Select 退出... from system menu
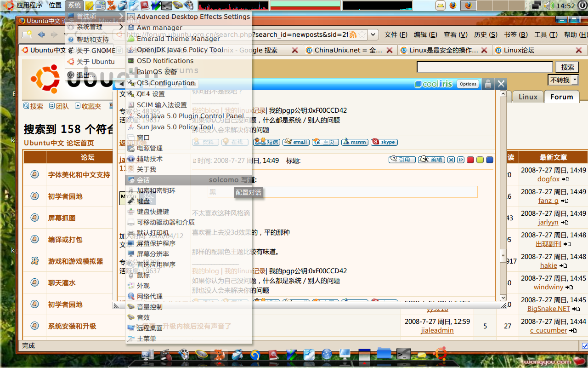The width and height of the screenshot is (588, 368). click(95, 75)
